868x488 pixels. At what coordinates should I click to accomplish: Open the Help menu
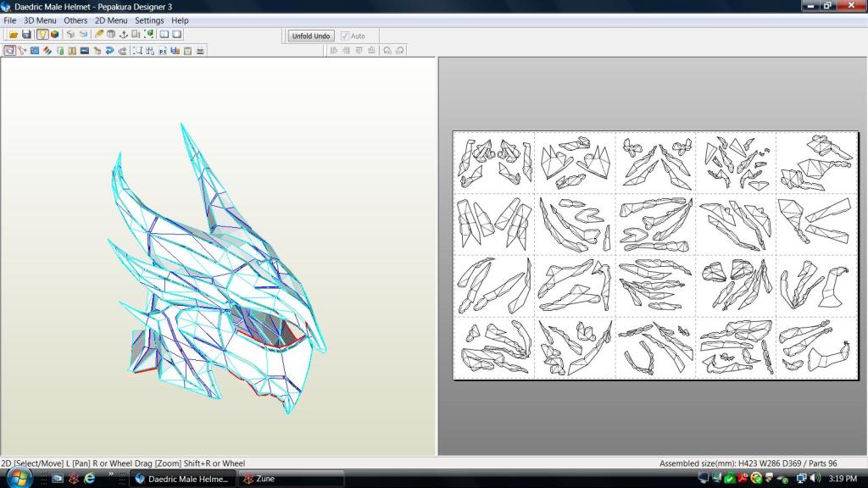[x=180, y=20]
